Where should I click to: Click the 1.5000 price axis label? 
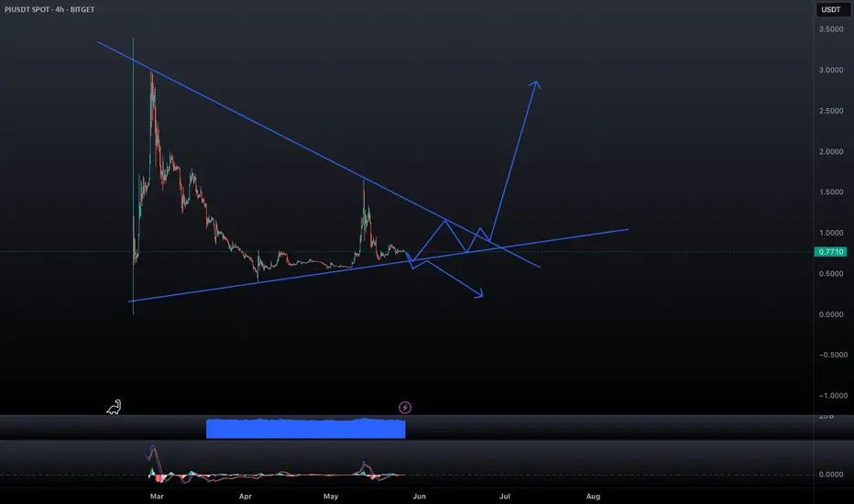pos(831,192)
